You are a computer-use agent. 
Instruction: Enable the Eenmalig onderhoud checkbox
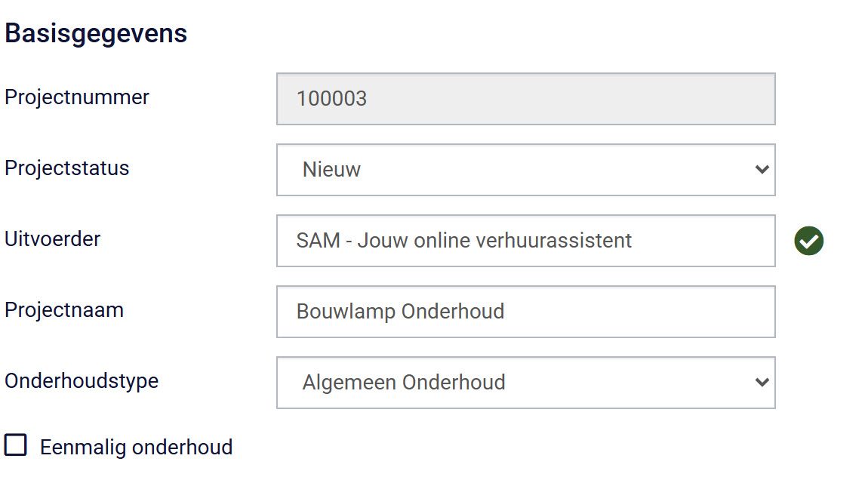tap(16, 445)
